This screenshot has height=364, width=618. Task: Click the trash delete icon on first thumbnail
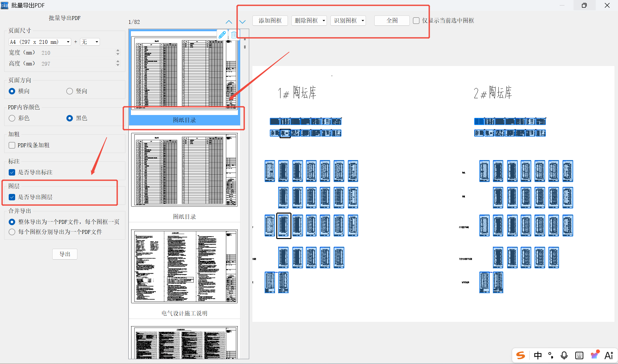tap(234, 35)
